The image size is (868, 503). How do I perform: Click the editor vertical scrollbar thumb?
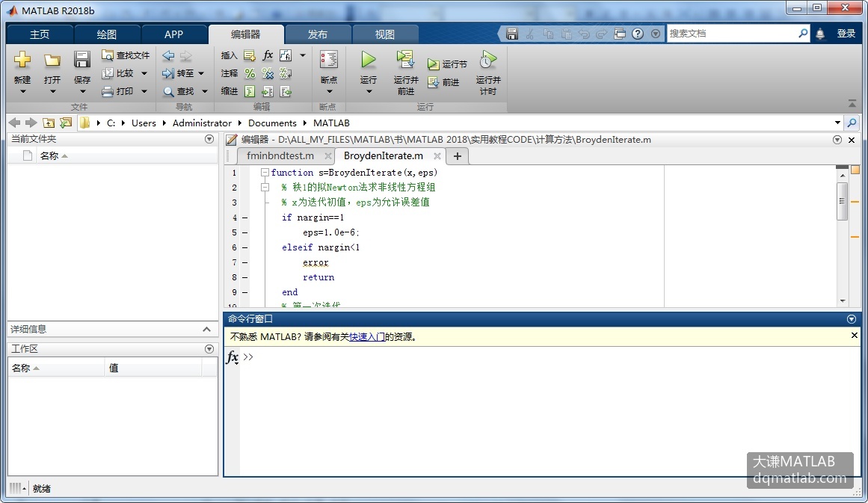click(843, 200)
